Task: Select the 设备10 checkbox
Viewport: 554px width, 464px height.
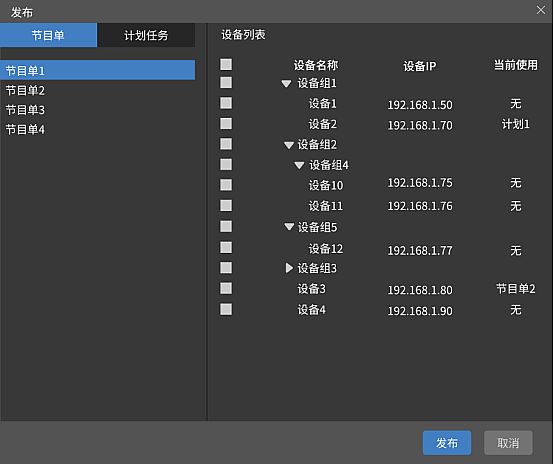Action: click(226, 185)
